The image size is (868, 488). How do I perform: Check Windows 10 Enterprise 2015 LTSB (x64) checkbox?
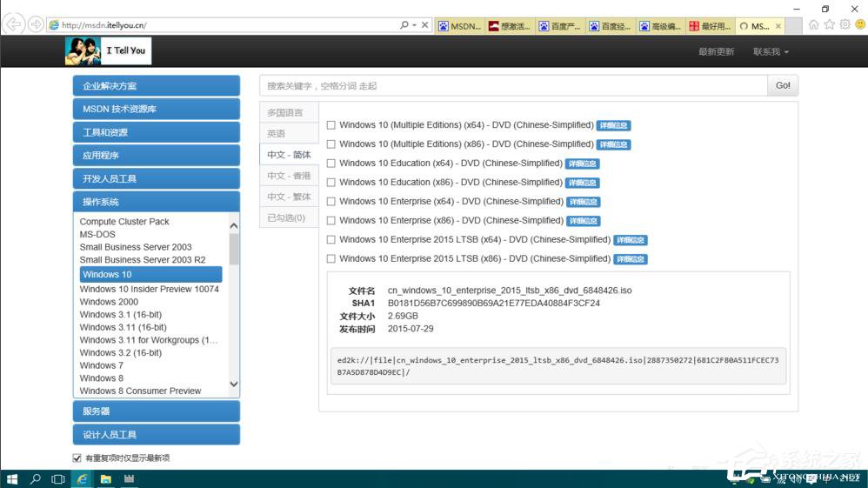click(x=331, y=240)
